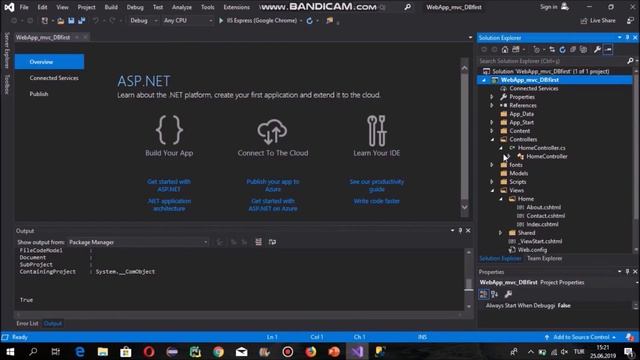640x360 pixels.
Task: Select Connected Services in left overview sidebar
Action: click(54, 78)
